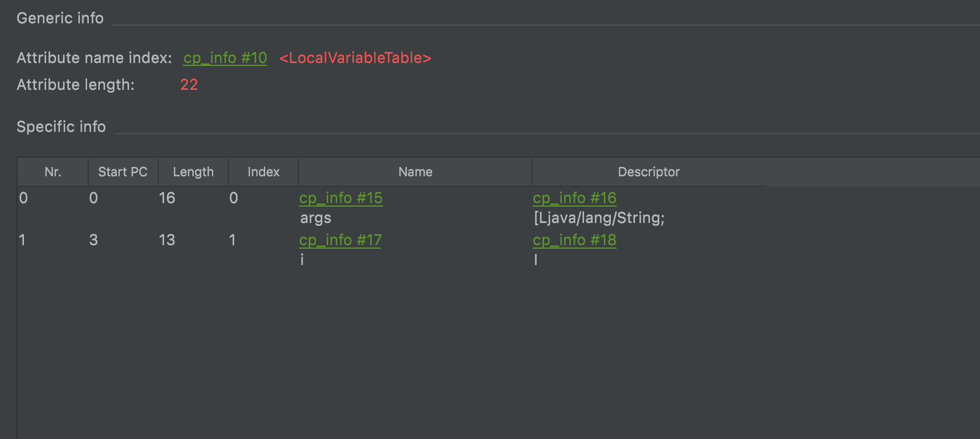
Task: Click the Name column header
Action: [x=415, y=172]
